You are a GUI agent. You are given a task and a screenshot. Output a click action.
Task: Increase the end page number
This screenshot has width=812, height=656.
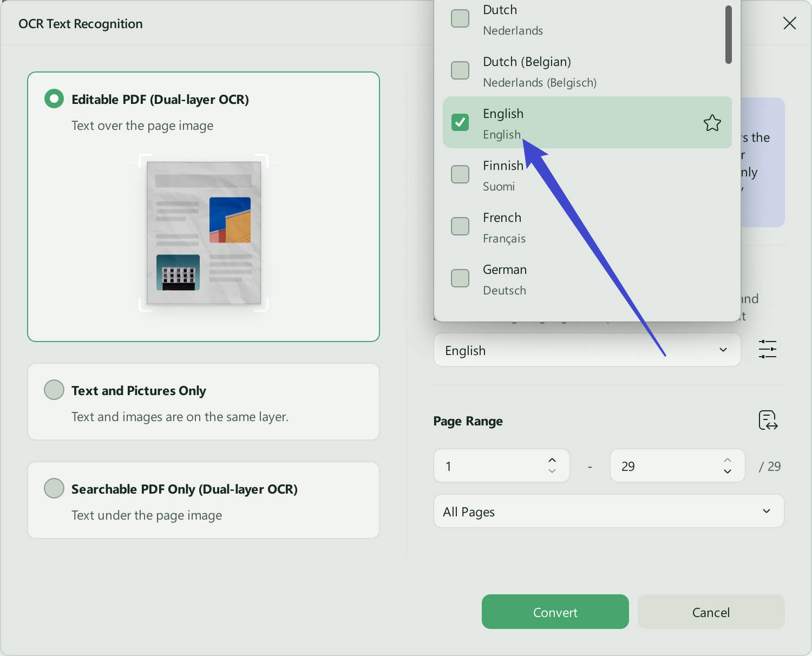tap(728, 460)
